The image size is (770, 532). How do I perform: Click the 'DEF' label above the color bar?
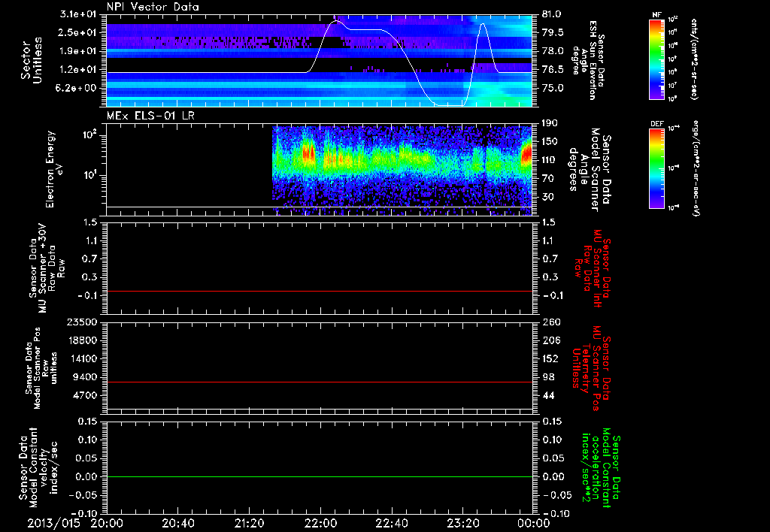tap(657, 124)
